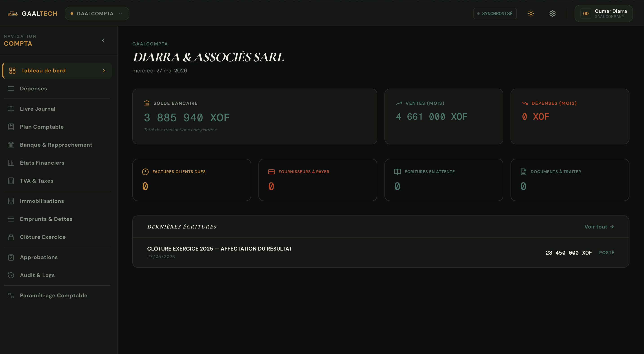Open settings via the gear icon
This screenshot has height=354, width=644.
pos(553,13)
